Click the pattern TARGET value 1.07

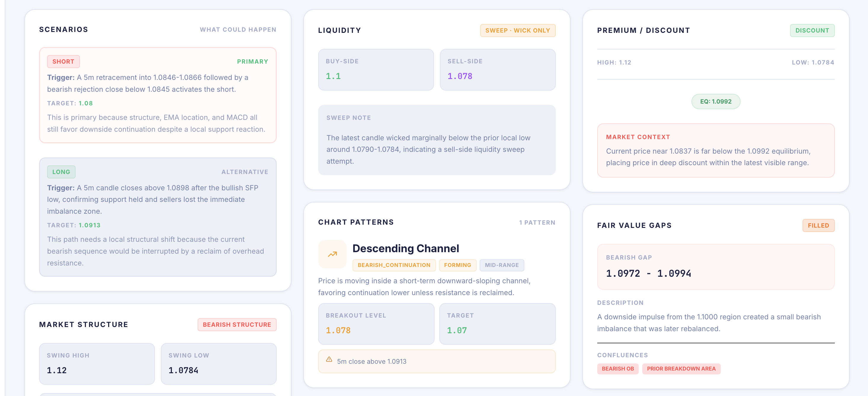457,330
